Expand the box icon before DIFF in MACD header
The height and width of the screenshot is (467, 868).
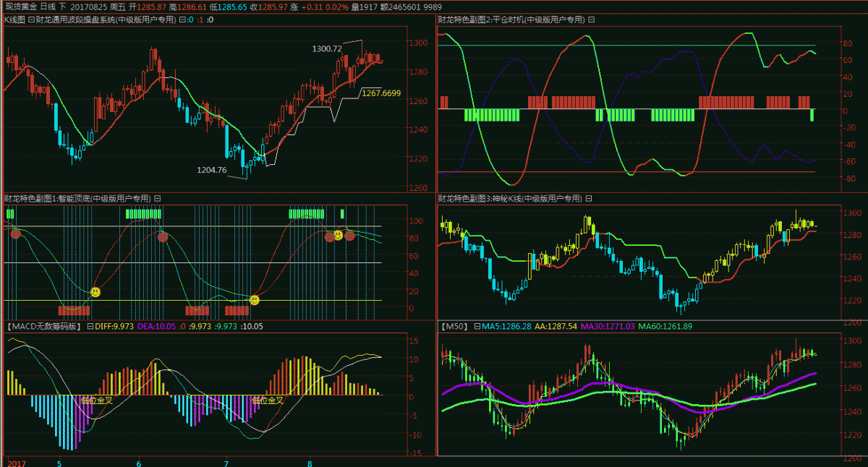(x=90, y=327)
